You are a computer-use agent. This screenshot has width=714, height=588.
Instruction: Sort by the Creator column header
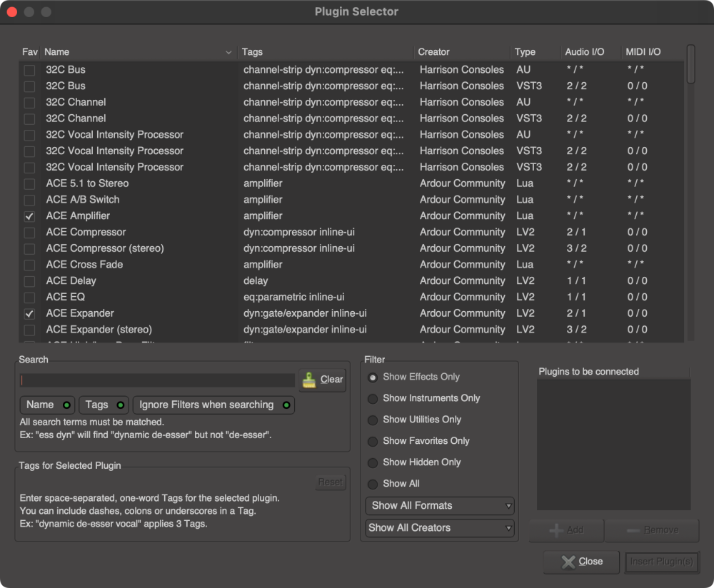tap(462, 52)
